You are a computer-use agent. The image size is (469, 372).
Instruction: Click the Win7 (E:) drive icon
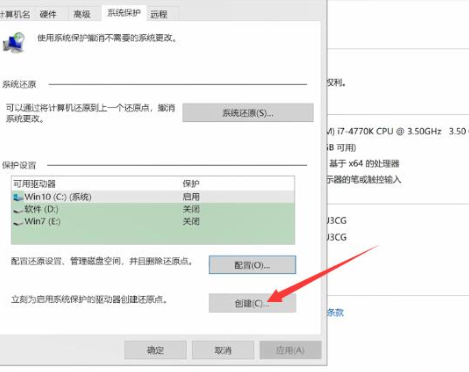point(18,222)
